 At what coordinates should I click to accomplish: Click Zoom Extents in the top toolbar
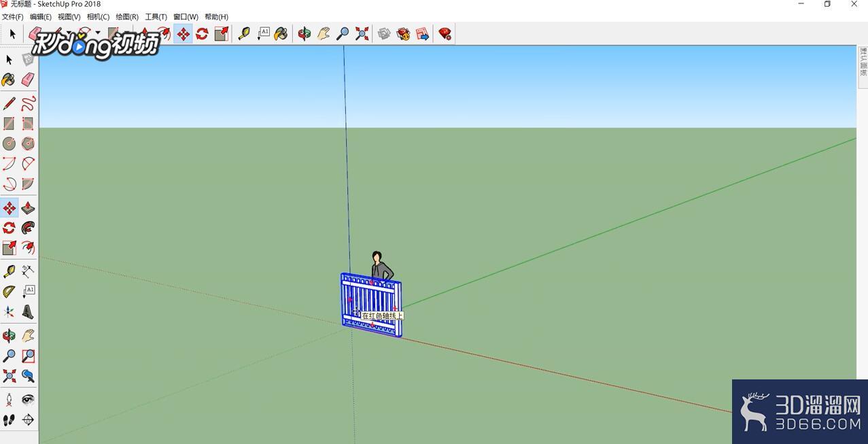click(x=362, y=33)
